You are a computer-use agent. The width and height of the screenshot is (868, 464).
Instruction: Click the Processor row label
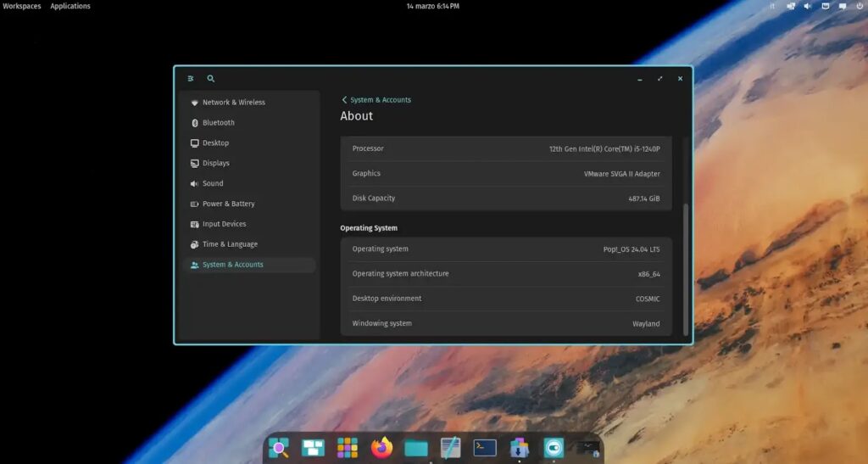coord(368,148)
